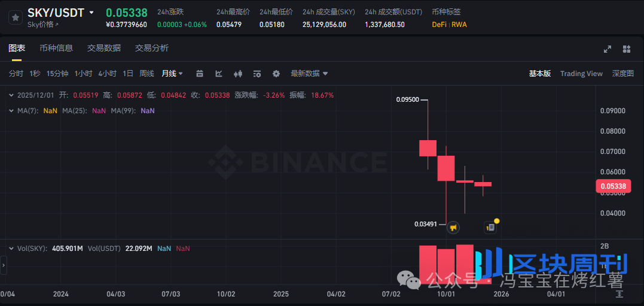Open the 最新数据 dropdown

click(x=309, y=74)
